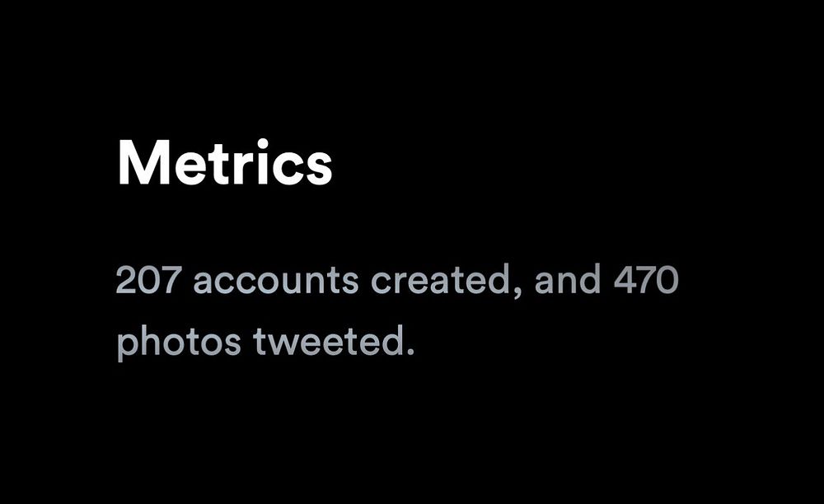
Task: Click the final s in Metrics
Action: pos(318,168)
